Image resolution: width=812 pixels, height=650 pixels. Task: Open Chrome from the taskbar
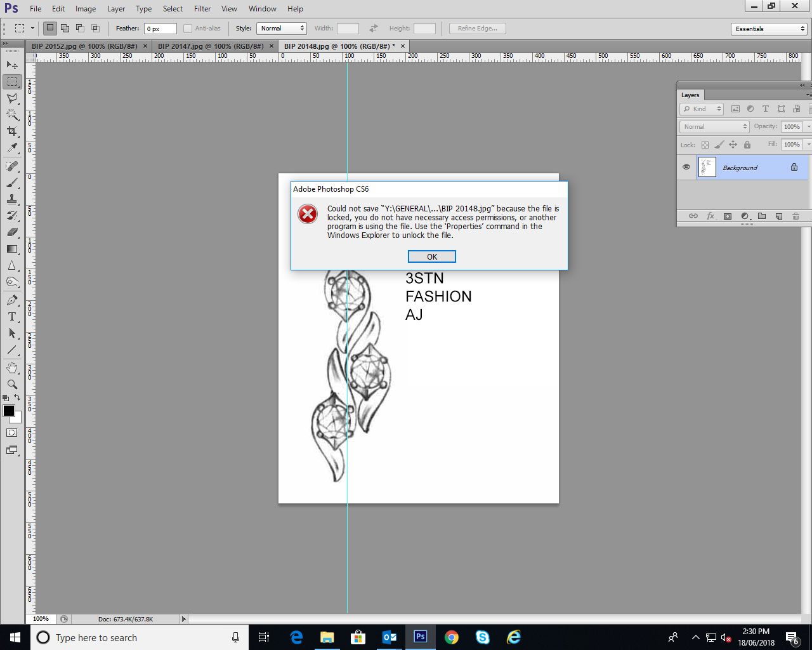452,637
